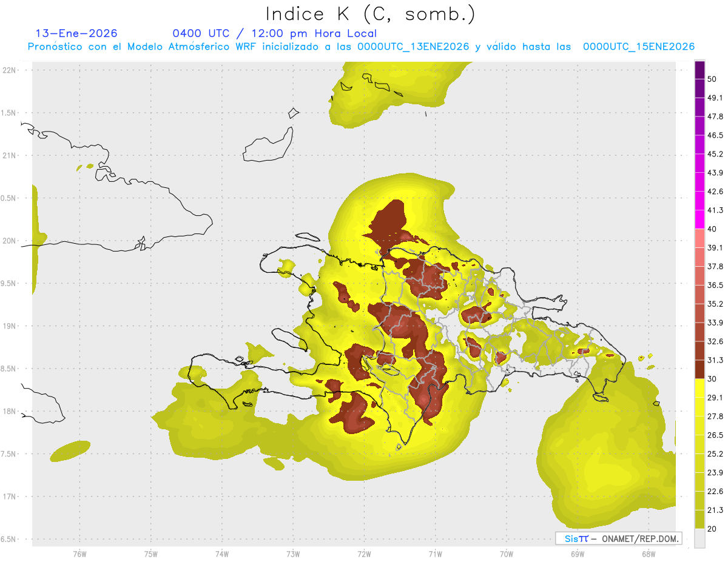This screenshot has height=562, width=728.
Task: Click the legend value "42.6"
Action: point(715,192)
